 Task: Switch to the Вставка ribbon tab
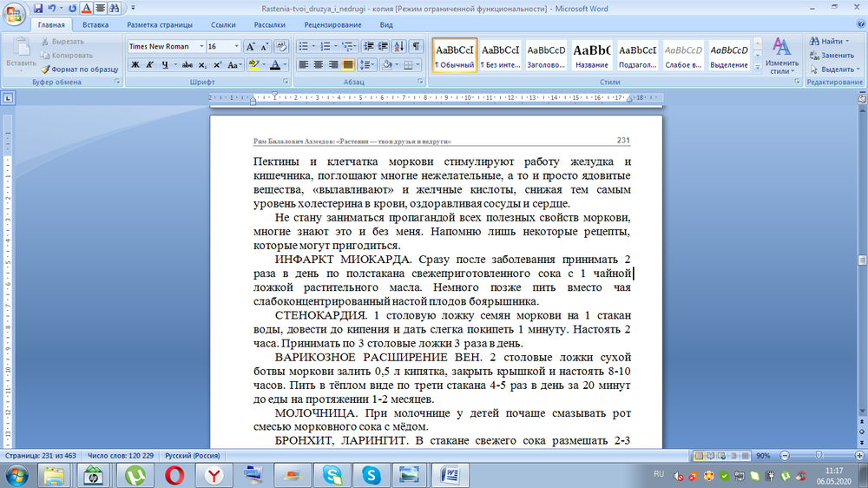[95, 25]
